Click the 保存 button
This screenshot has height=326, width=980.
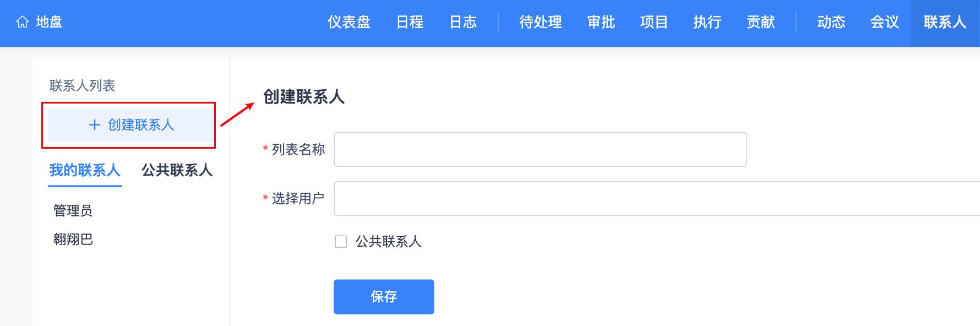tap(383, 297)
